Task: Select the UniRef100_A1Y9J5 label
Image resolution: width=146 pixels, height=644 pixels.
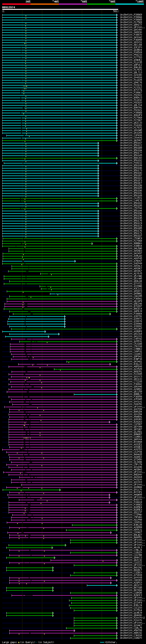Action: (x=131, y=273)
